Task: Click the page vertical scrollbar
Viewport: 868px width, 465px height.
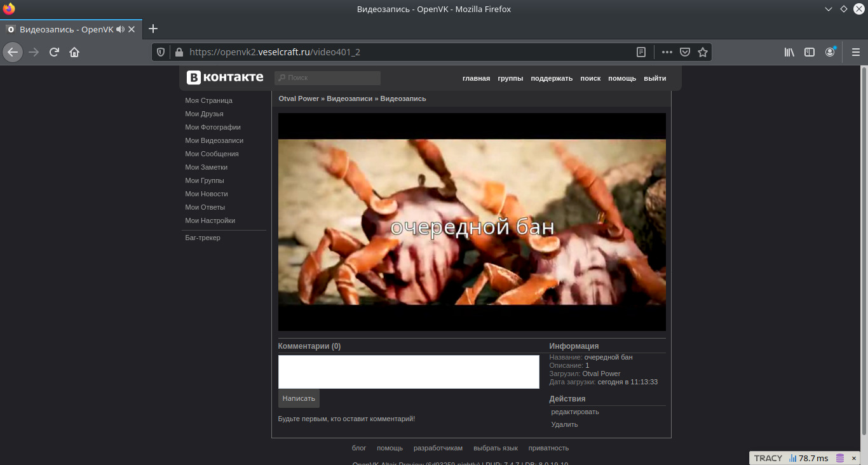Action: click(x=864, y=251)
